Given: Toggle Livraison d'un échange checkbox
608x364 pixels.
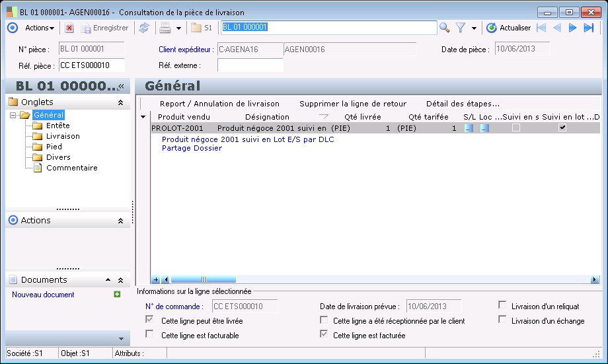Looking at the screenshot, I should point(502,320).
